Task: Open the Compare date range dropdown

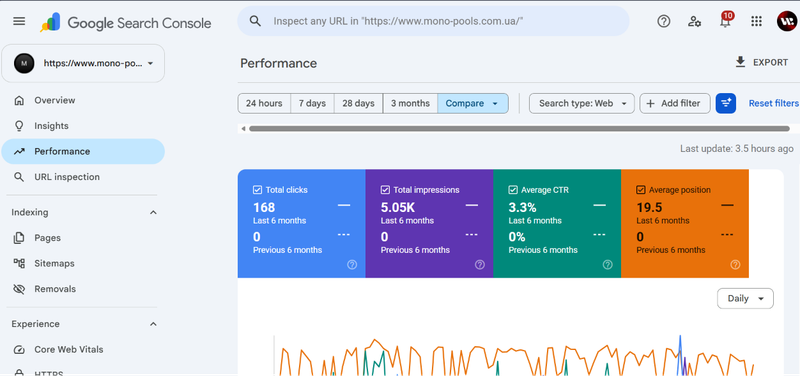Action: [472, 103]
